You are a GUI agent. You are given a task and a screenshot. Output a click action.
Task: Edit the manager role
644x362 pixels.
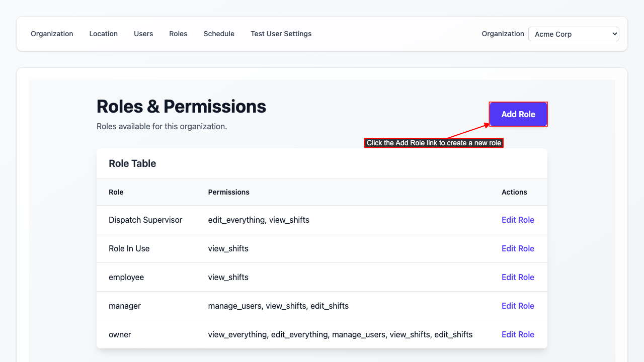[518, 306]
